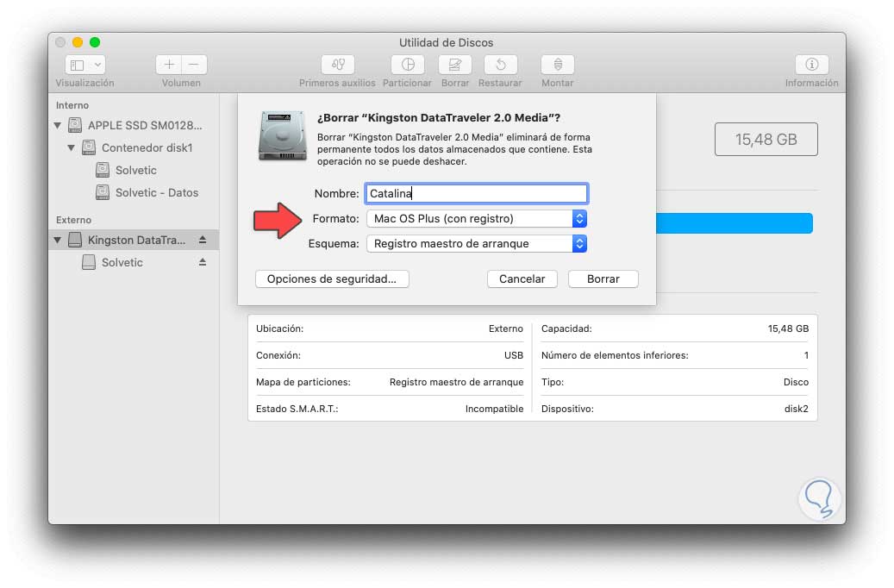Click the 15,48 GB size box

click(766, 139)
